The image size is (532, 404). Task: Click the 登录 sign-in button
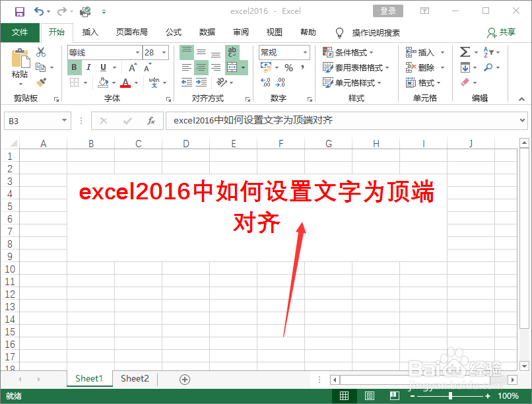point(387,11)
